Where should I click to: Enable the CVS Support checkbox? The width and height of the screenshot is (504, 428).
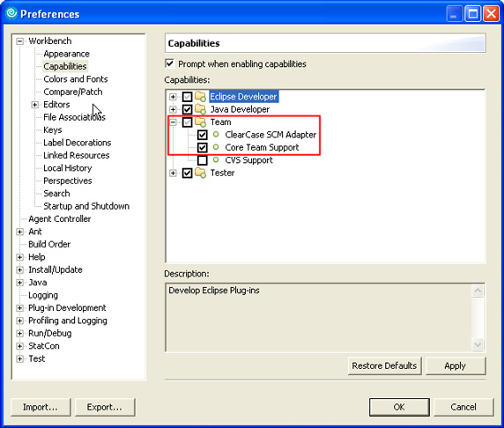point(202,160)
